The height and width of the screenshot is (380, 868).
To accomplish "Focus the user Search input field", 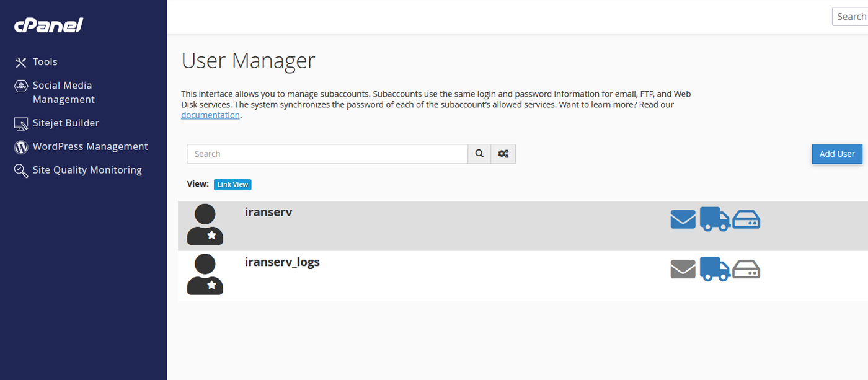I will [x=327, y=154].
